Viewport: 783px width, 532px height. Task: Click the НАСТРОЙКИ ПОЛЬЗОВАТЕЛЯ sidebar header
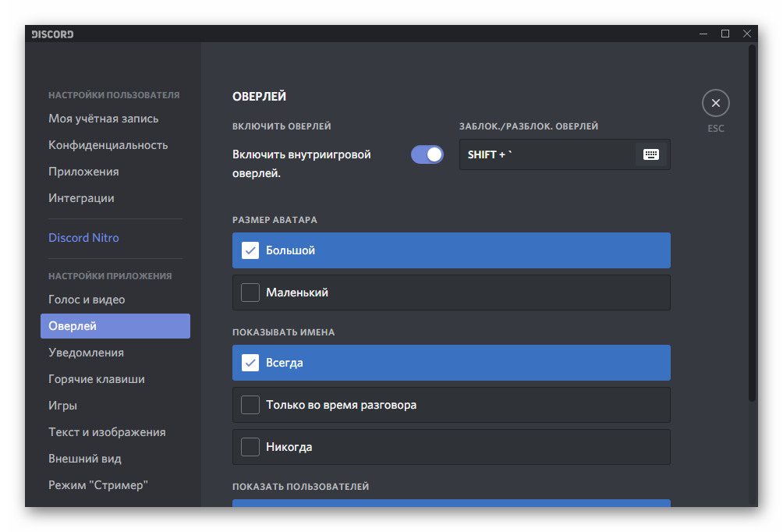point(114,95)
